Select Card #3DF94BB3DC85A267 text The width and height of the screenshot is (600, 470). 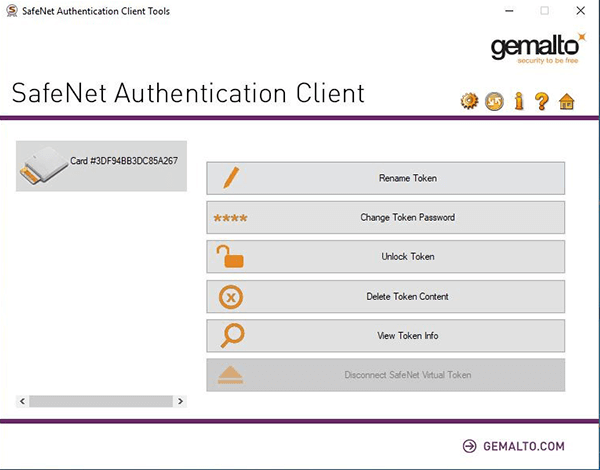pos(124,161)
